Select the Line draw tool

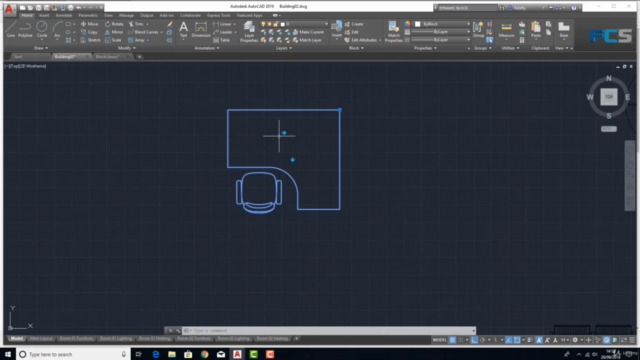(11, 29)
